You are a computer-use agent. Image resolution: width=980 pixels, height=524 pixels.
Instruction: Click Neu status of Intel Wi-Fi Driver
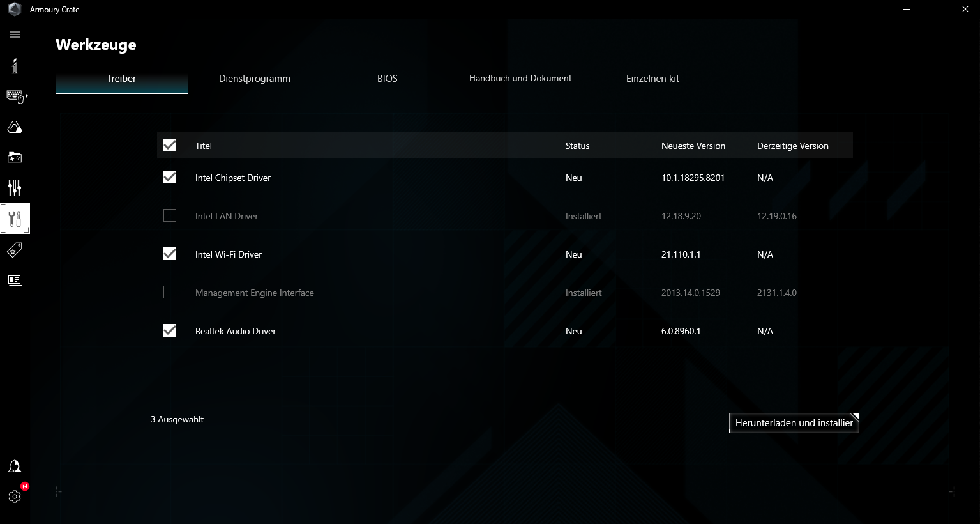574,254
